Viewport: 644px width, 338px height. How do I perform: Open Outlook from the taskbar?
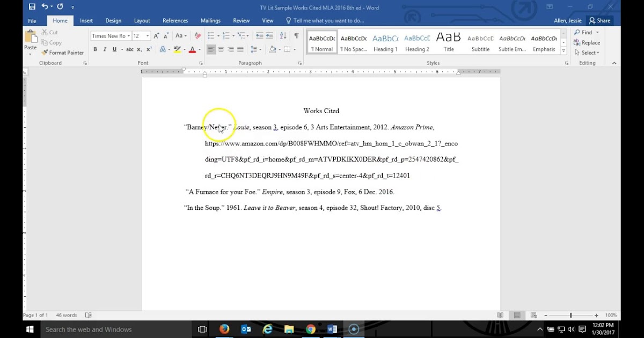tap(246, 329)
